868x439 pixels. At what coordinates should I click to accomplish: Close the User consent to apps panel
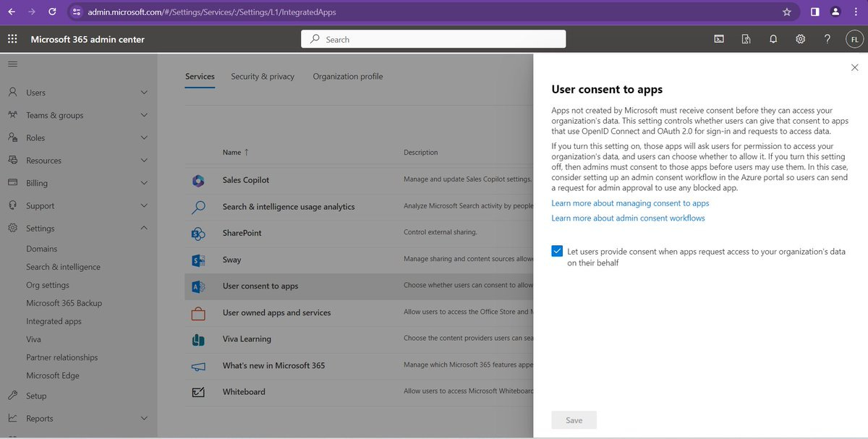pyautogui.click(x=855, y=67)
